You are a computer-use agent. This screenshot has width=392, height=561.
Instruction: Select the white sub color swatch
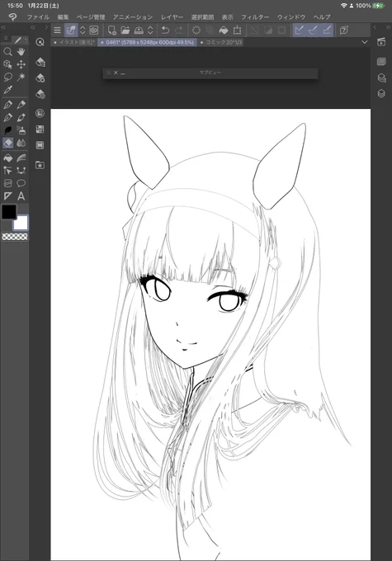coord(21,223)
